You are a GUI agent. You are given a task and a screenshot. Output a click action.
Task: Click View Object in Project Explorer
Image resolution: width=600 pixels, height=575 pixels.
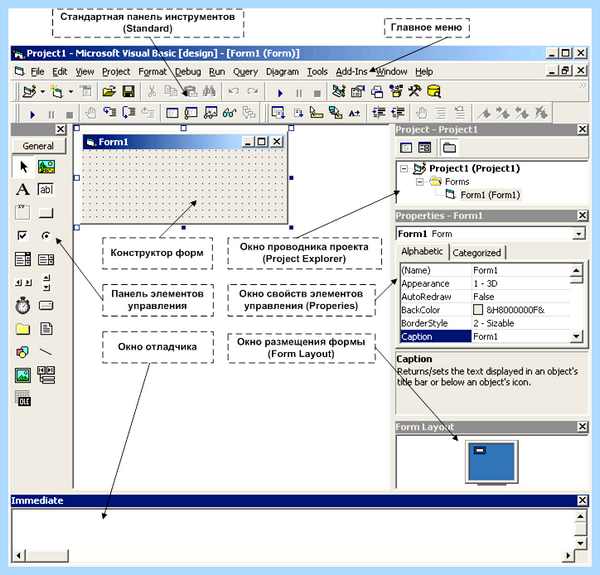tap(424, 147)
